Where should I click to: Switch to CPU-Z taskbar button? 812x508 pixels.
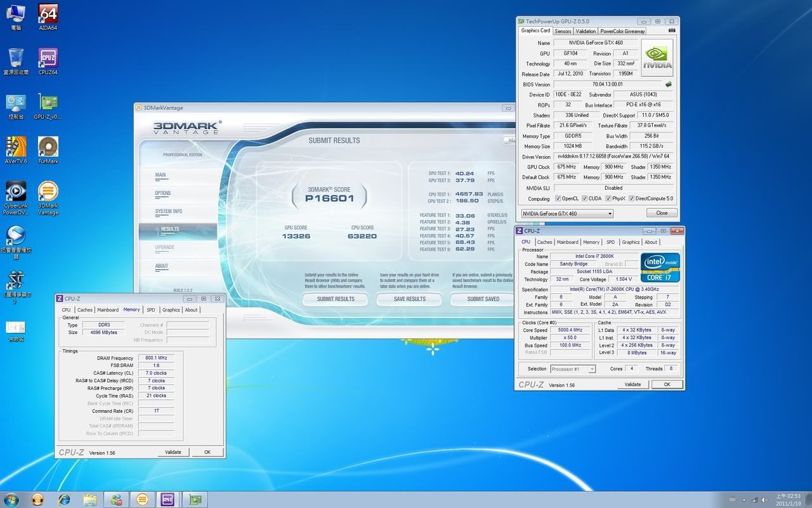pyautogui.click(x=168, y=499)
